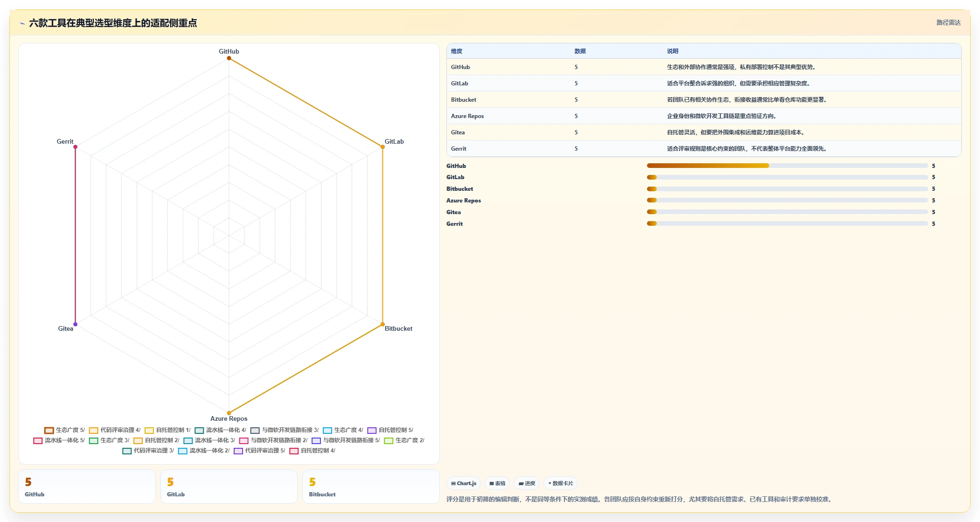This screenshot has width=980, height=522.
Task: Click the Gerrit progress bar
Action: click(x=787, y=223)
